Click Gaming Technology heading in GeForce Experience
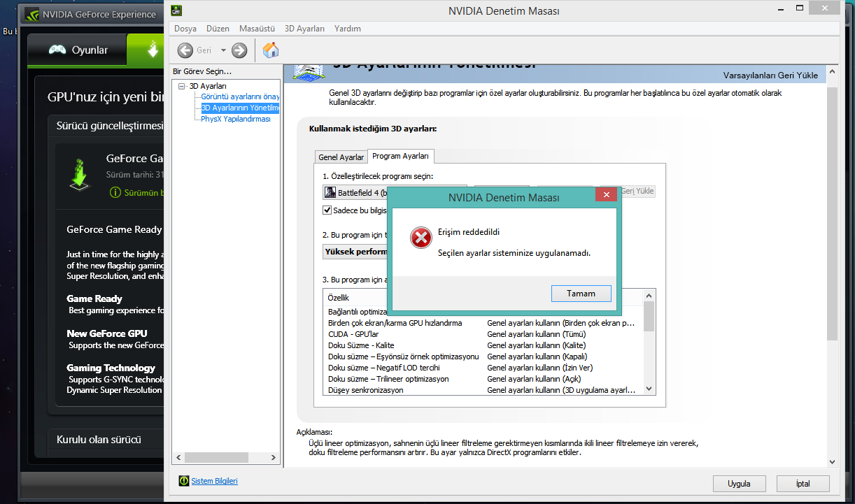Viewport: 855px width, 504px height. pyautogui.click(x=111, y=368)
